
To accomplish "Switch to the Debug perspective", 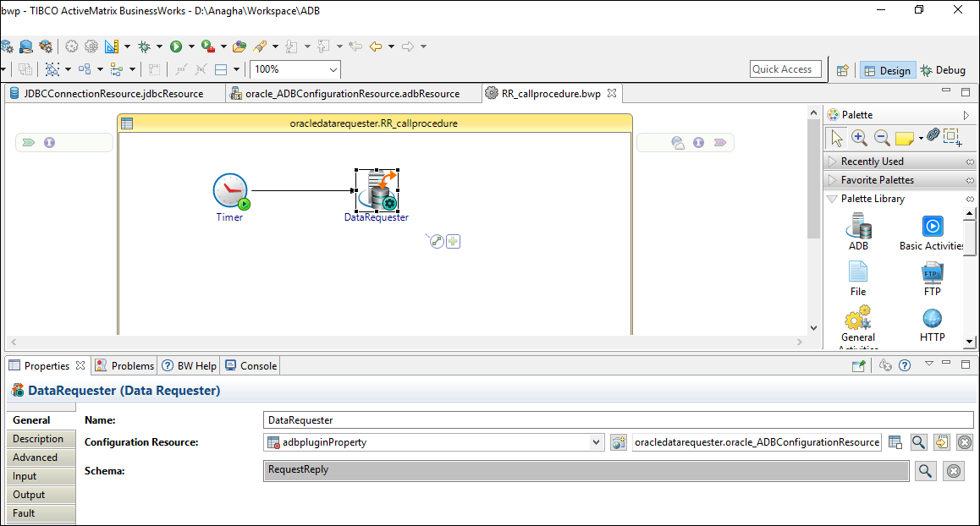I will click(943, 70).
